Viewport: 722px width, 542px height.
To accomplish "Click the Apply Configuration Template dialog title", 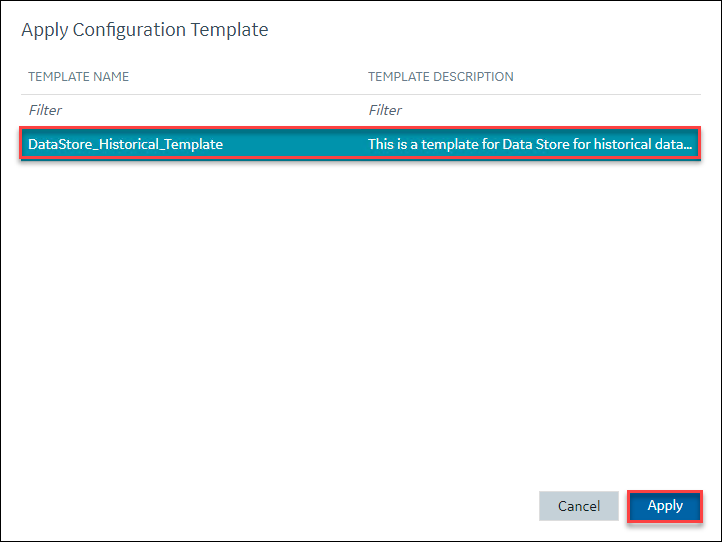I will [145, 30].
